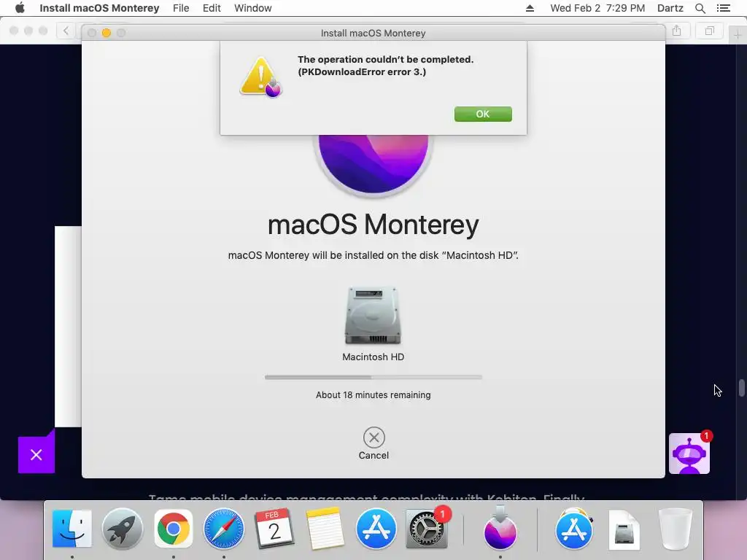747x560 pixels.
Task: Open Finder from the Dock
Action: tap(72, 529)
